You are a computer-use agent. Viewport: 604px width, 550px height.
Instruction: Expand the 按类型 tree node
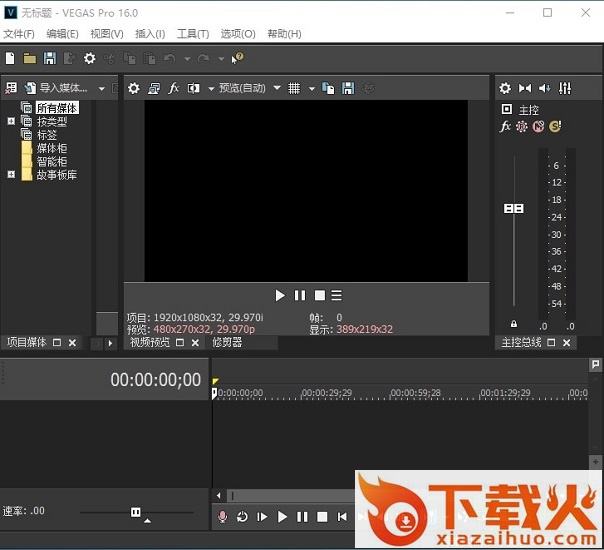[12, 121]
